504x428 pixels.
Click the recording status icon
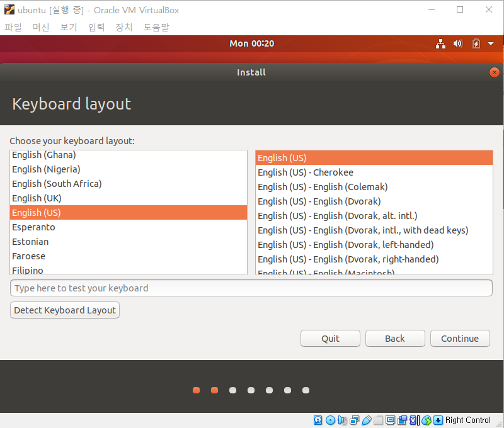tap(402, 420)
